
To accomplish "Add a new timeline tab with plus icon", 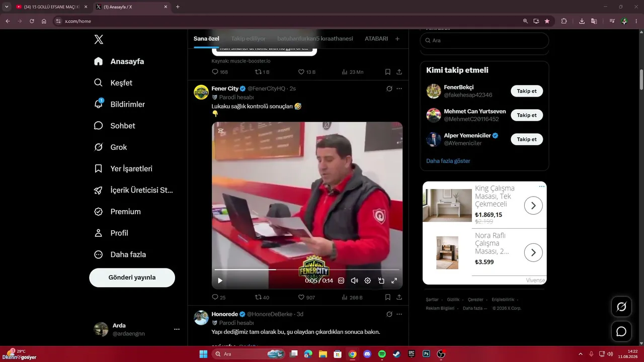I will click(397, 39).
